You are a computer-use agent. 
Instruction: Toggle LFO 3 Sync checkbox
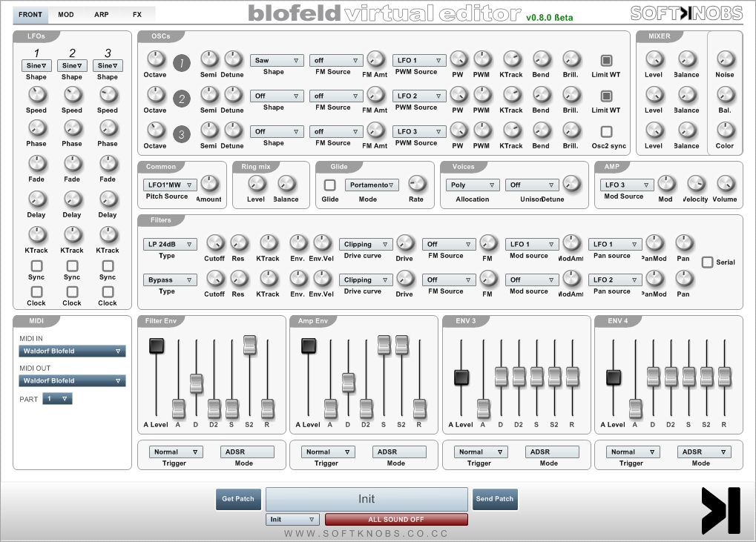[108, 266]
